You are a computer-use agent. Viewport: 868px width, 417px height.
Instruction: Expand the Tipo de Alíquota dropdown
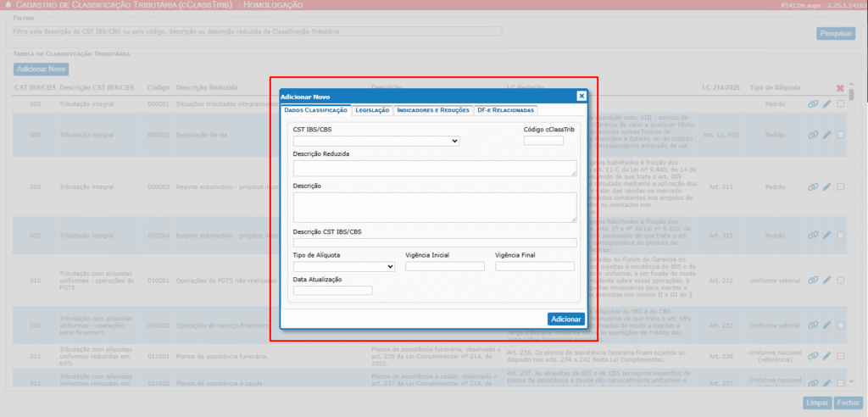point(344,266)
